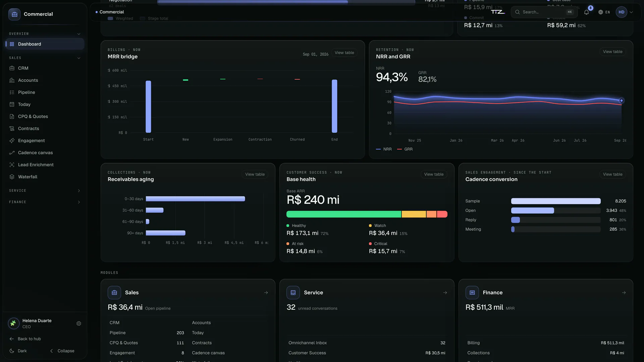Open the notifications bell
The width and height of the screenshot is (644, 362).
(x=586, y=12)
